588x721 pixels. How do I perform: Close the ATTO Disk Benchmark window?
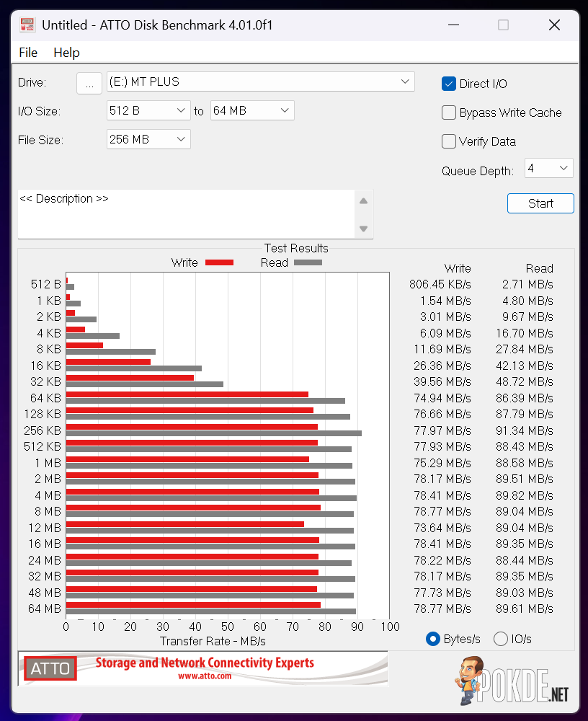pos(554,25)
